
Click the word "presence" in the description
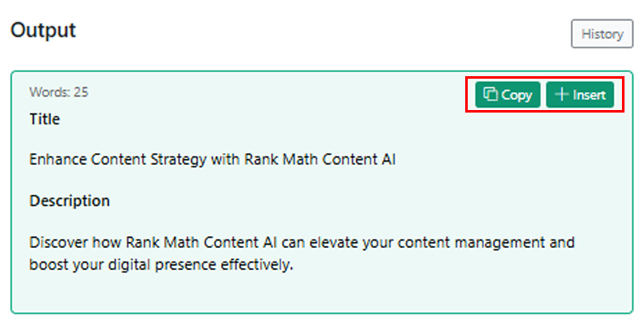pos(186,265)
